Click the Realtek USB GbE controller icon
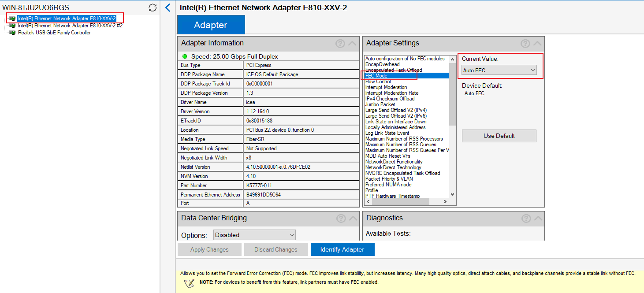 [12, 33]
